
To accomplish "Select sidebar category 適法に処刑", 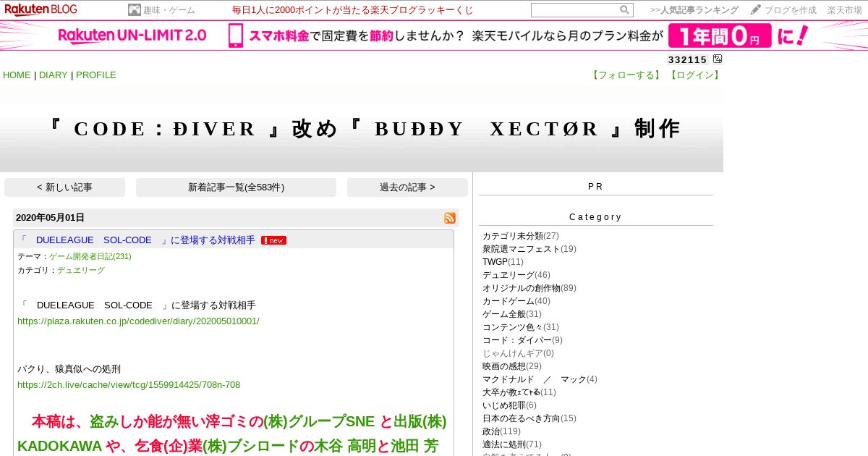I will click(x=503, y=444).
